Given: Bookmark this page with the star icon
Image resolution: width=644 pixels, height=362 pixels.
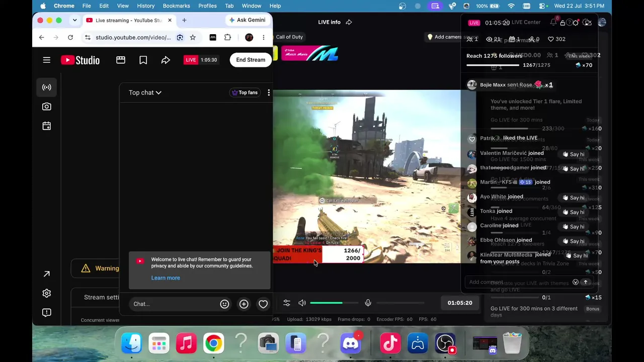Looking at the screenshot, I should pos(193,37).
